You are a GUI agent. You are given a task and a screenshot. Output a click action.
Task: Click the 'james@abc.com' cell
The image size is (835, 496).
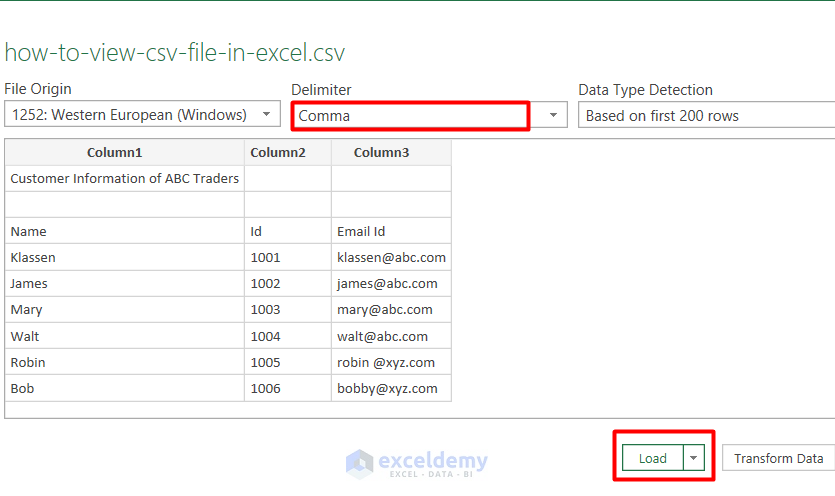391,283
